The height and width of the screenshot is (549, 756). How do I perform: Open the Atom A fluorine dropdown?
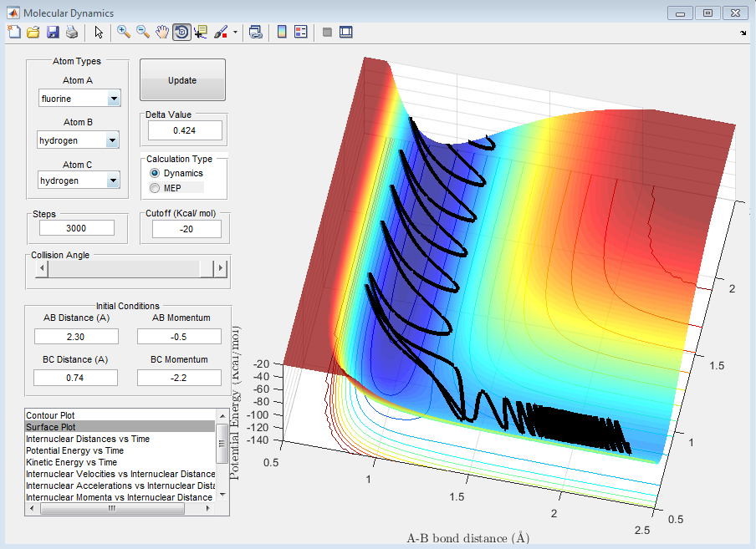tap(114, 99)
